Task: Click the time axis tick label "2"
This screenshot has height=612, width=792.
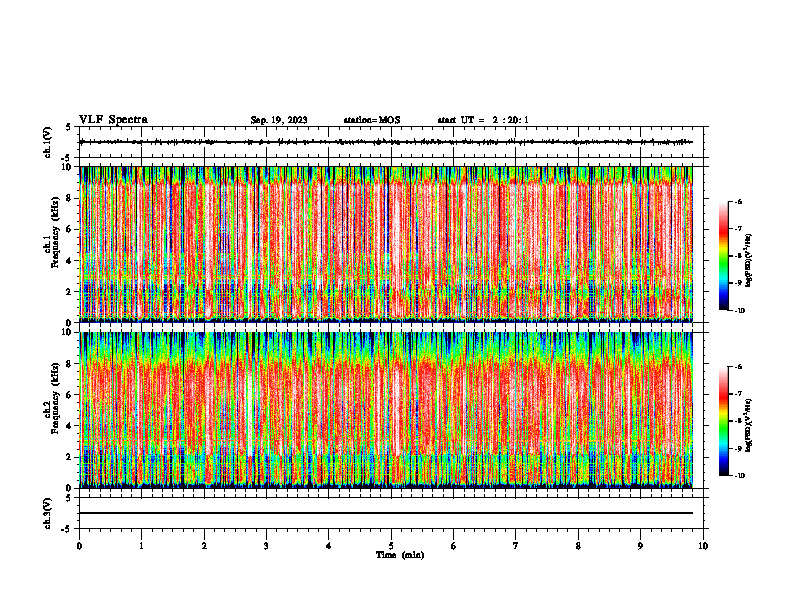Action: coord(204,546)
